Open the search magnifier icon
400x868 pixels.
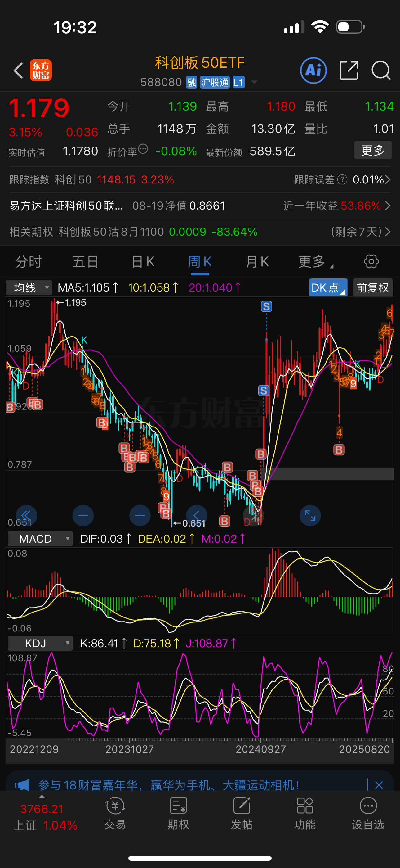(x=380, y=70)
